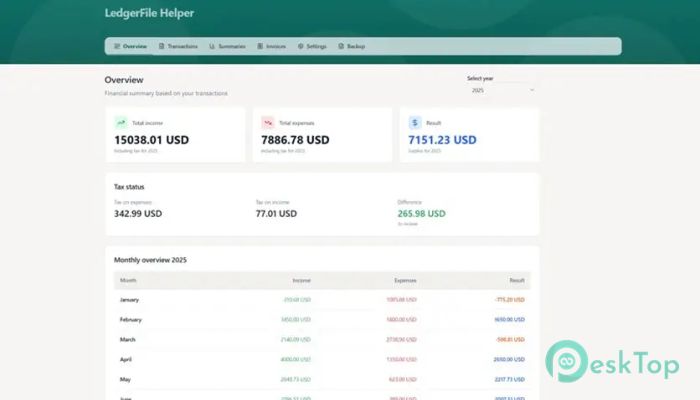The image size is (700, 400).
Task: Click the April result amount
Action: [509, 359]
